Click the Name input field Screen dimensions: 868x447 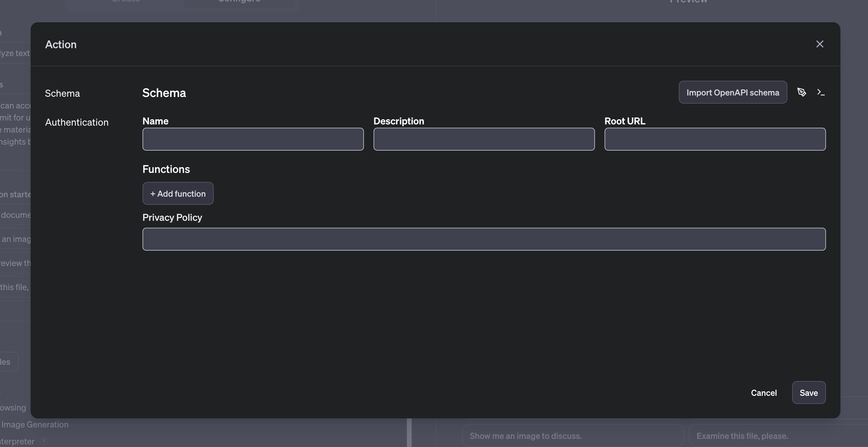point(252,139)
